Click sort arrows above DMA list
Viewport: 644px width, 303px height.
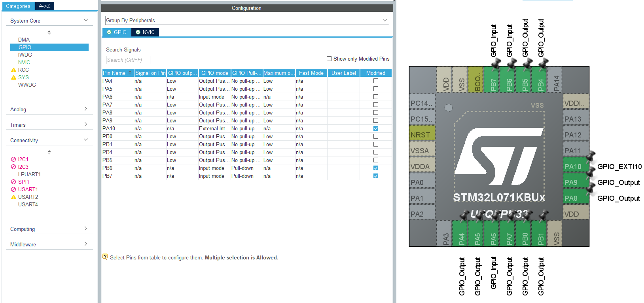pyautogui.click(x=49, y=32)
